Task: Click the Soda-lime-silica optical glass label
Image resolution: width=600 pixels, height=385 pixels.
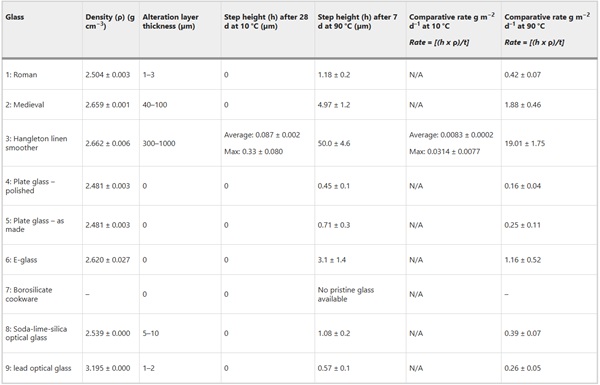Action: tap(36, 333)
